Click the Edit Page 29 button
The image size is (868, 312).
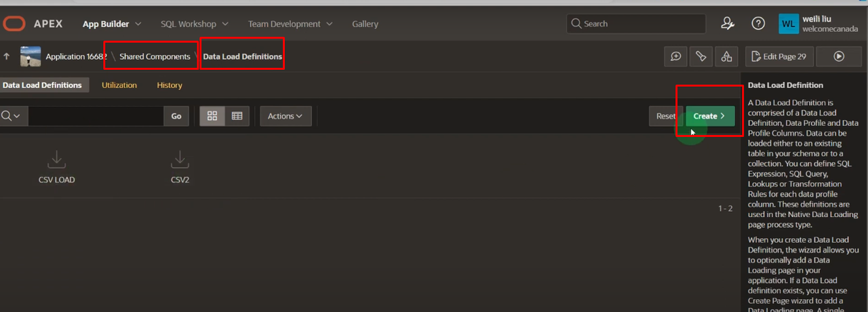coord(778,56)
